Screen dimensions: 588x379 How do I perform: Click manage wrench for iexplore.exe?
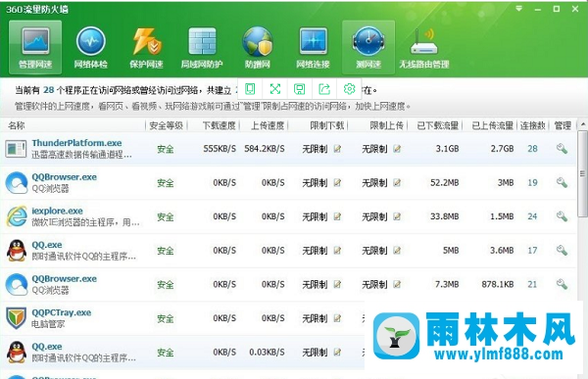(x=562, y=216)
